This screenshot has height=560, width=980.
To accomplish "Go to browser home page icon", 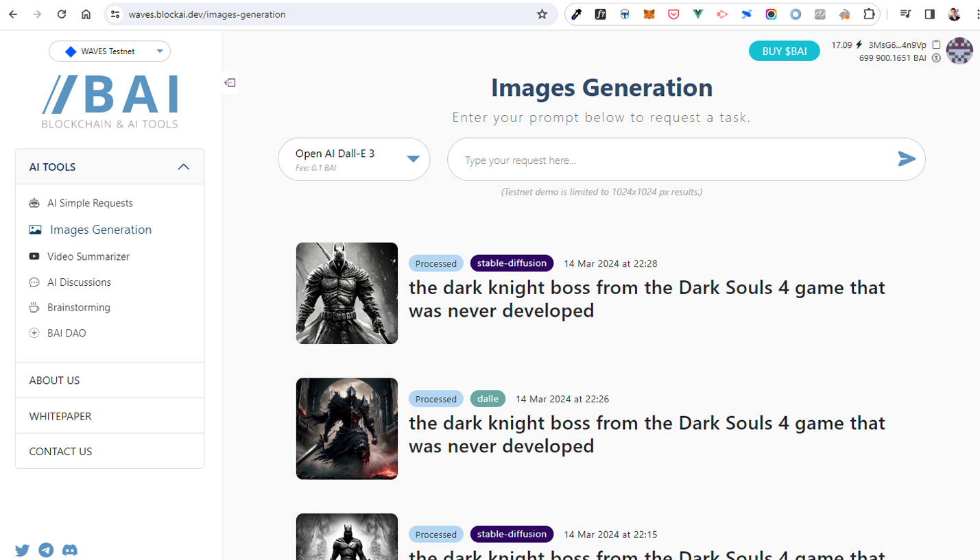I will (86, 14).
